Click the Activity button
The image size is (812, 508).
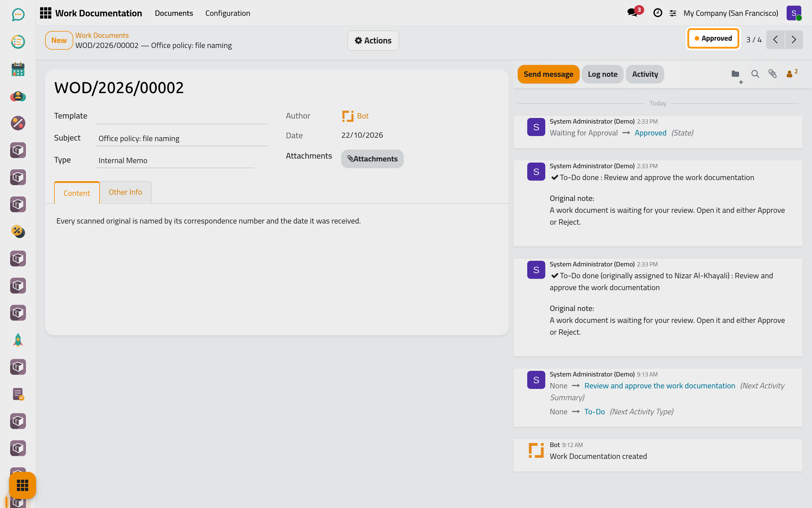[x=645, y=74]
